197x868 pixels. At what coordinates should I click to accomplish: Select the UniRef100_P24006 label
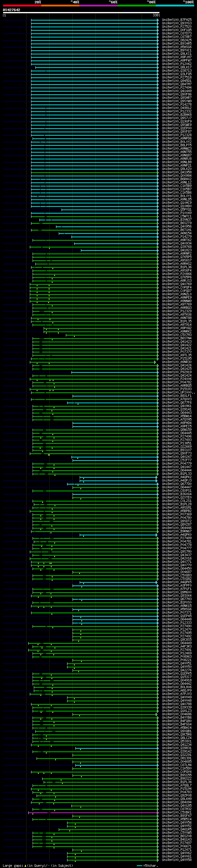(x=177, y=379)
